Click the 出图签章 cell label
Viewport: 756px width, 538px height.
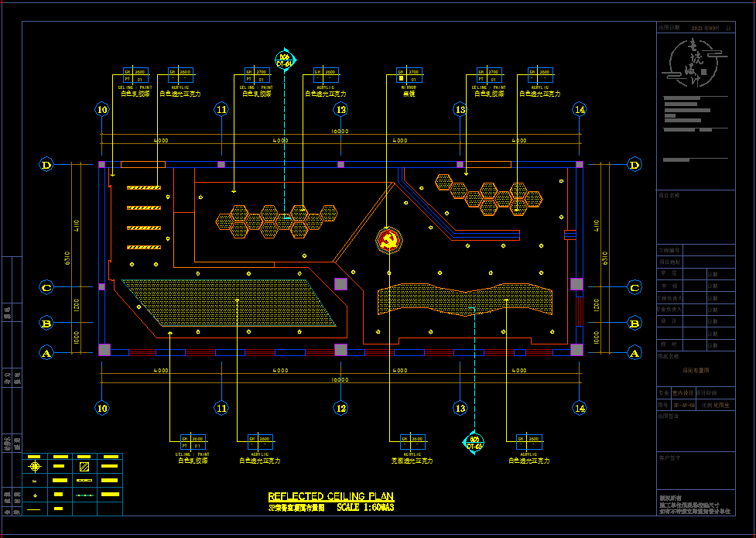click(669, 416)
